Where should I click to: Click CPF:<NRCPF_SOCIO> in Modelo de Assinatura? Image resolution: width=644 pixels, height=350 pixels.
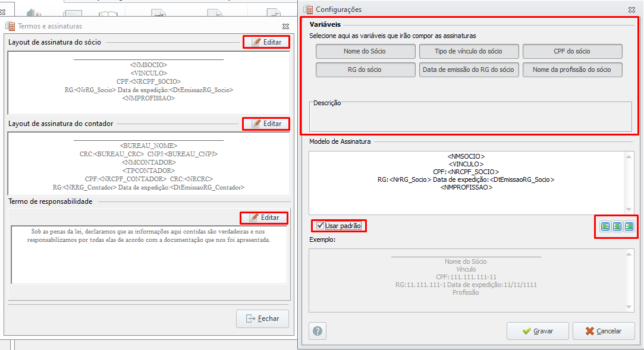point(466,172)
